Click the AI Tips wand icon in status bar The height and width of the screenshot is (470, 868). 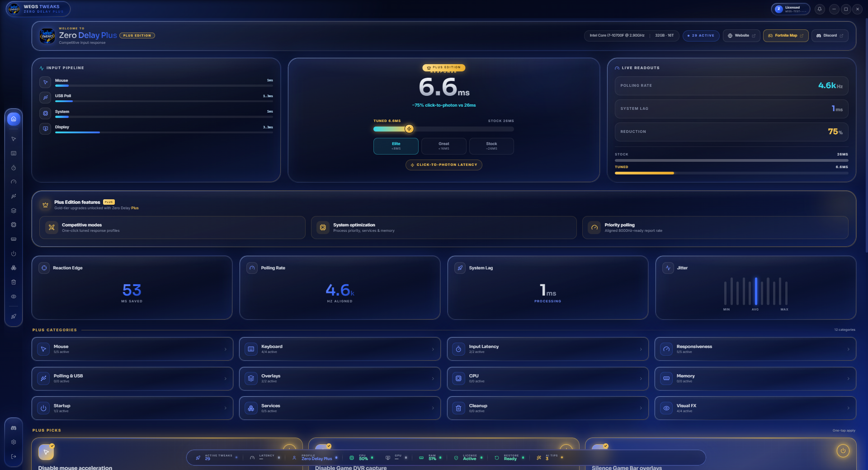tap(539, 458)
